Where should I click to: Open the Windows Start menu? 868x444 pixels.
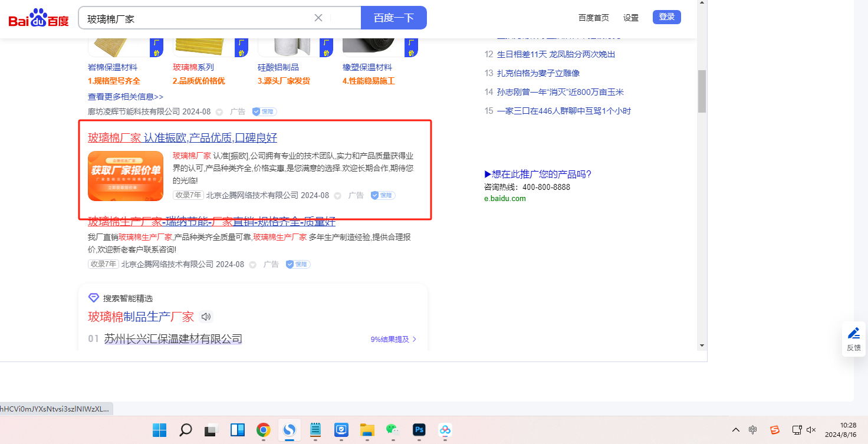[159, 430]
